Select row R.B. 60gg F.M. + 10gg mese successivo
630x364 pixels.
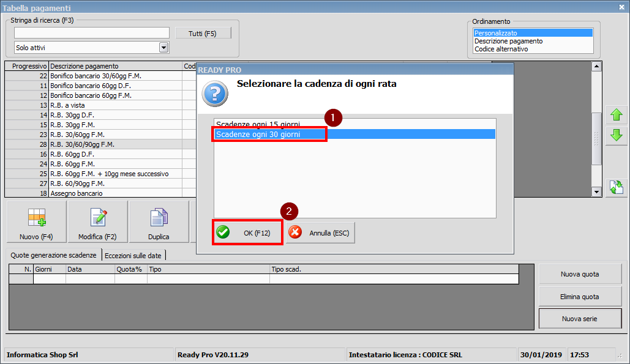point(100,174)
